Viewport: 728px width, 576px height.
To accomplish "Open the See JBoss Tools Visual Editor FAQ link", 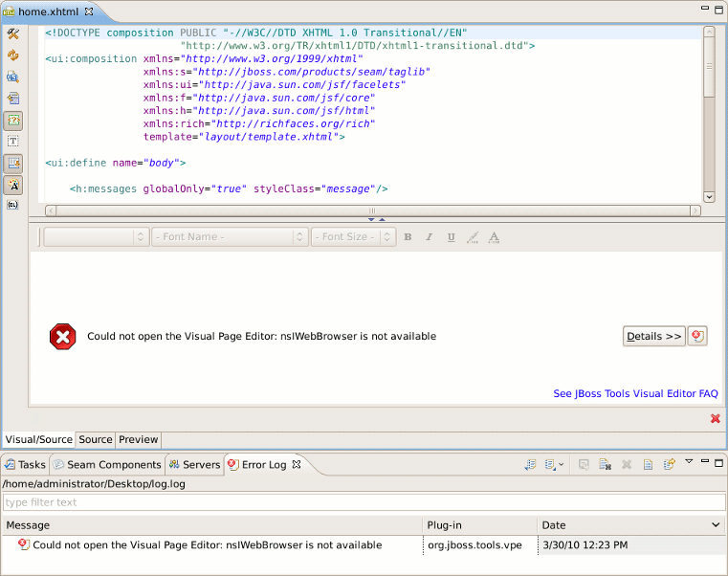I will [x=635, y=393].
